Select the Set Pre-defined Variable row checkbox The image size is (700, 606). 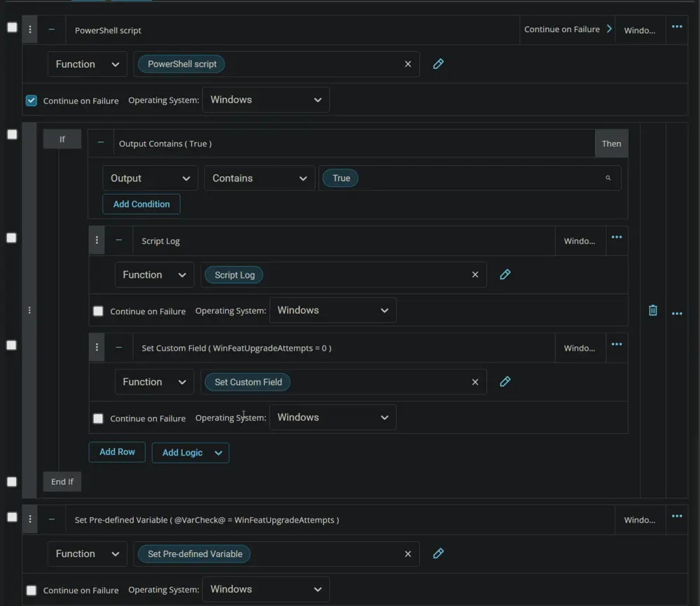coord(12,516)
